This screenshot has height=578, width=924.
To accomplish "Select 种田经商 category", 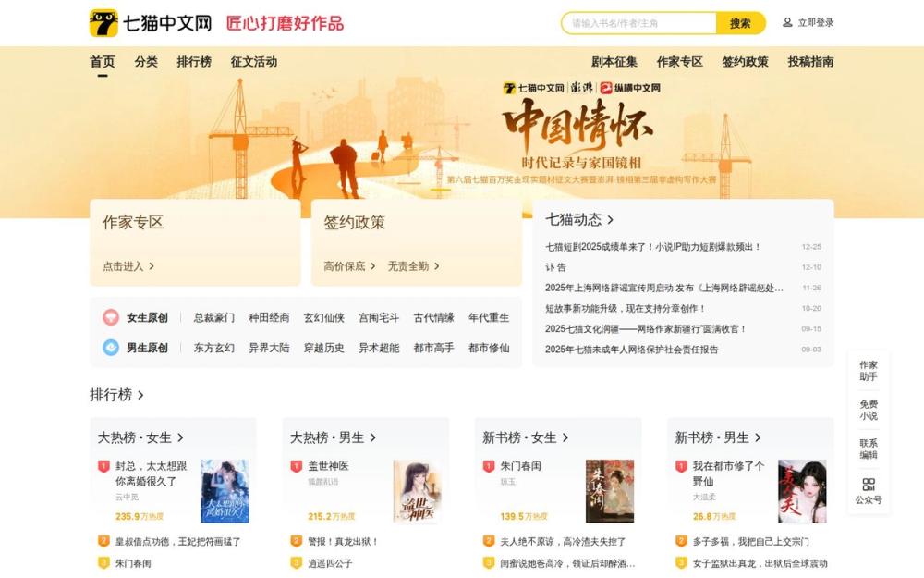I will [x=269, y=317].
